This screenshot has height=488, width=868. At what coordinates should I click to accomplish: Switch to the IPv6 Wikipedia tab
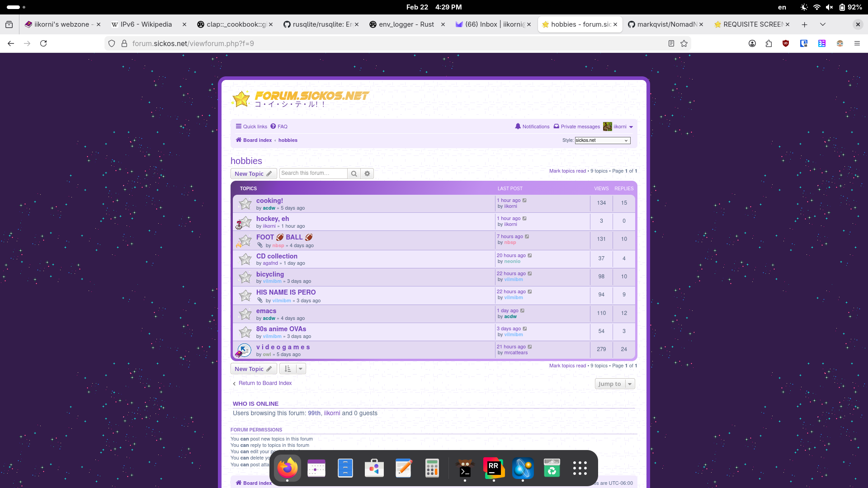pyautogui.click(x=145, y=24)
